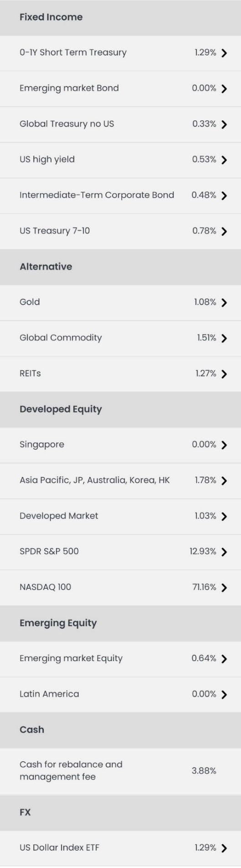Expand the Intermediate-Term Corporate Bond row
Viewport: 241px width, 868px height.
tap(120, 195)
